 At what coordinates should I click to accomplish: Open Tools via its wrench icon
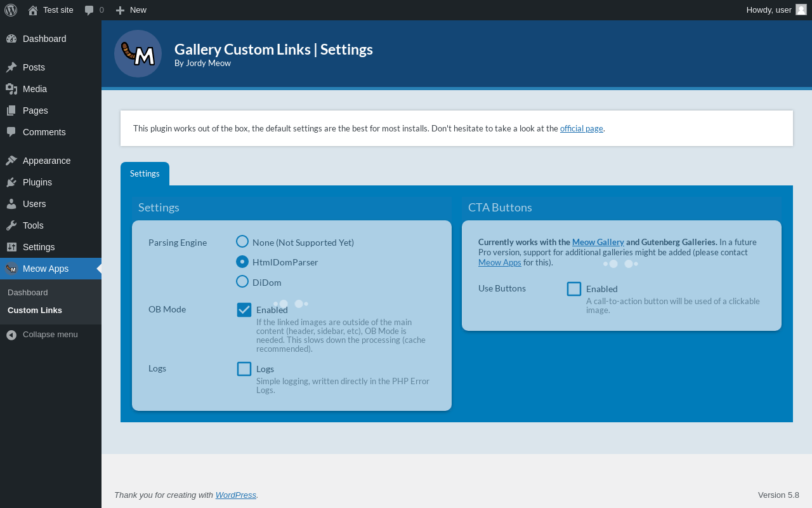click(11, 225)
